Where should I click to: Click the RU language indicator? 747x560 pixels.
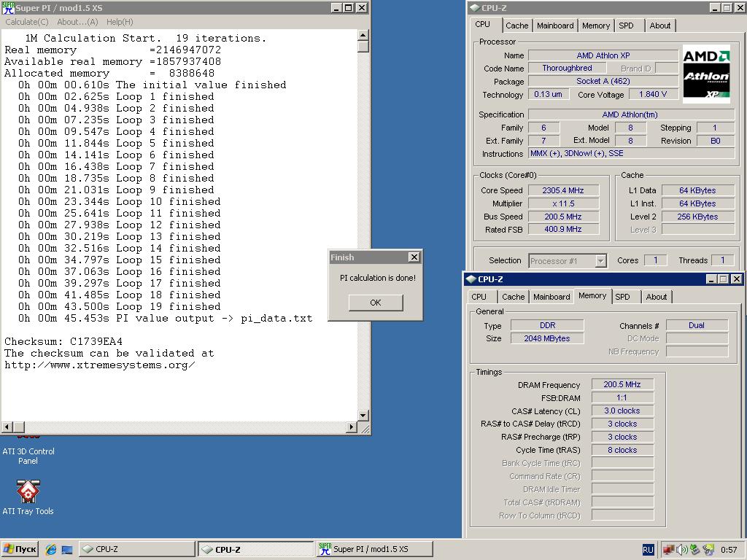648,550
